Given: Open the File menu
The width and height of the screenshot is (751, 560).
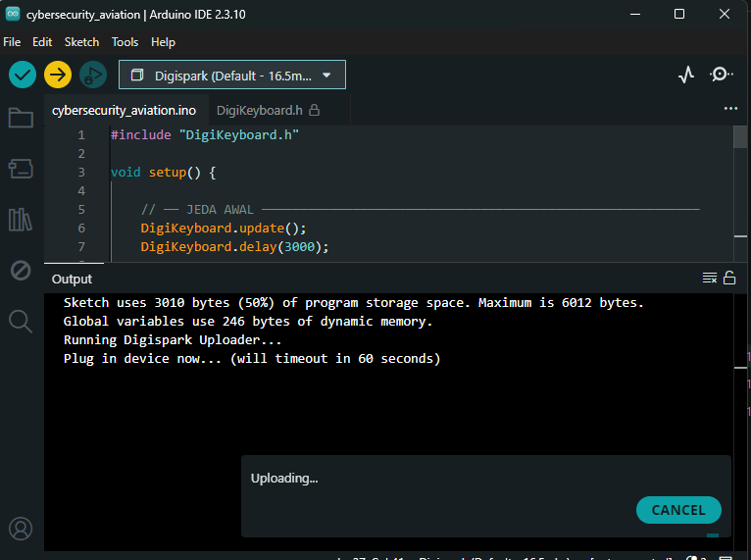Looking at the screenshot, I should pos(12,42).
